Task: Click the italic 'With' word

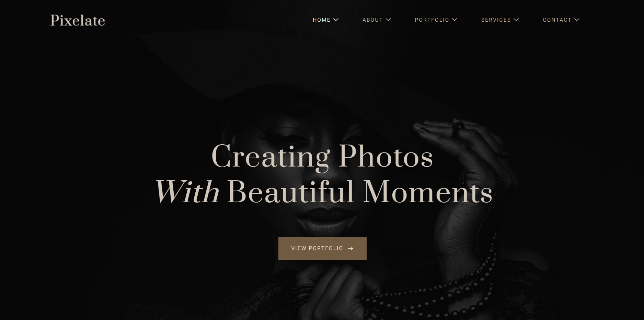Action: (187, 192)
